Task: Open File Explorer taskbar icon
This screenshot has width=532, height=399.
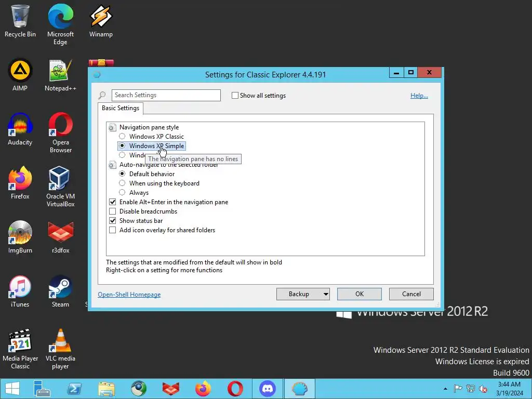Action: click(107, 389)
